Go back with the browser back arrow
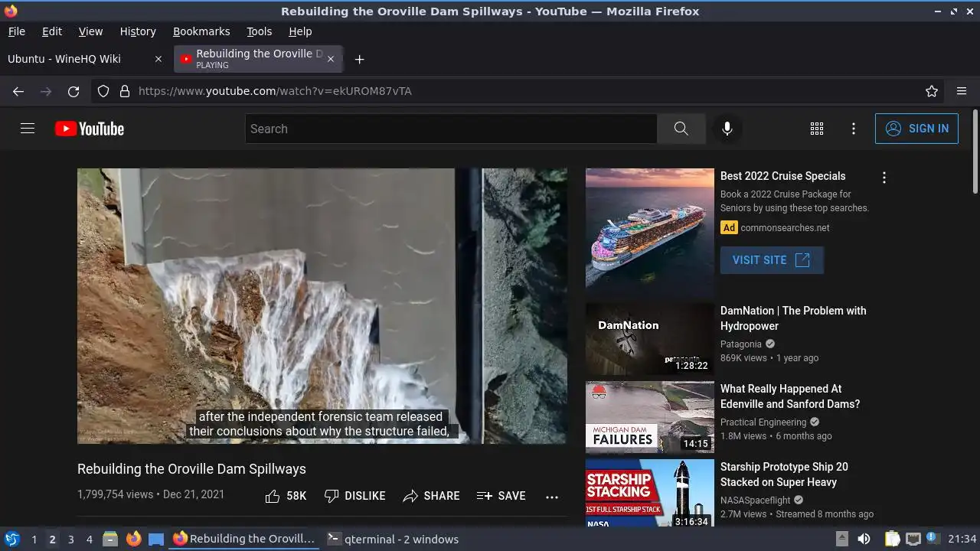The width and height of the screenshot is (980, 551). 18,91
